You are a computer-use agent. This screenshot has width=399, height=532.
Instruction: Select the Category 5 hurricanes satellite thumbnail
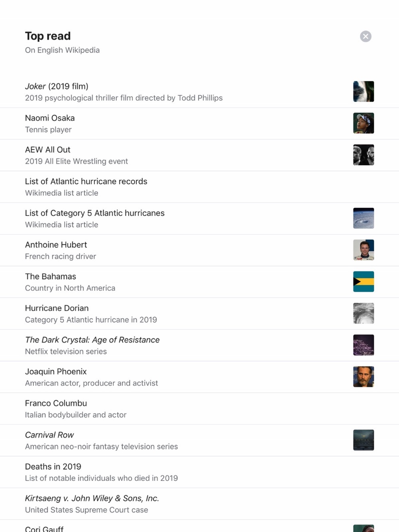(363, 218)
